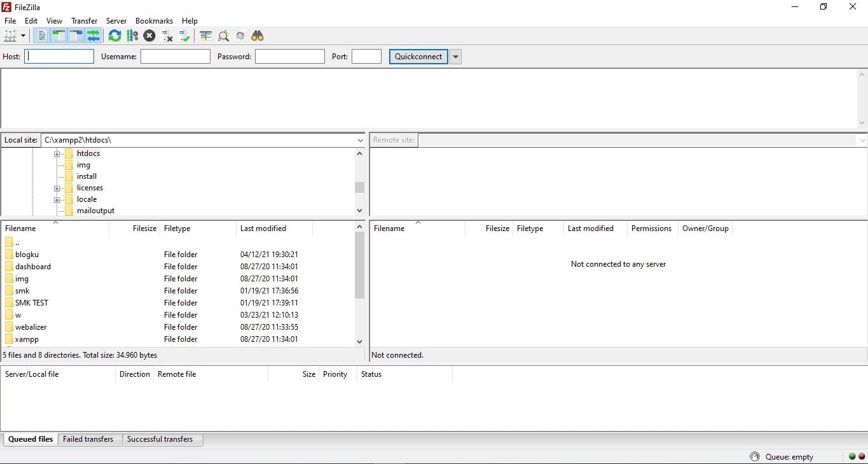This screenshot has height=464, width=868.
Task: Open the Local site path dropdown
Action: [x=360, y=140]
